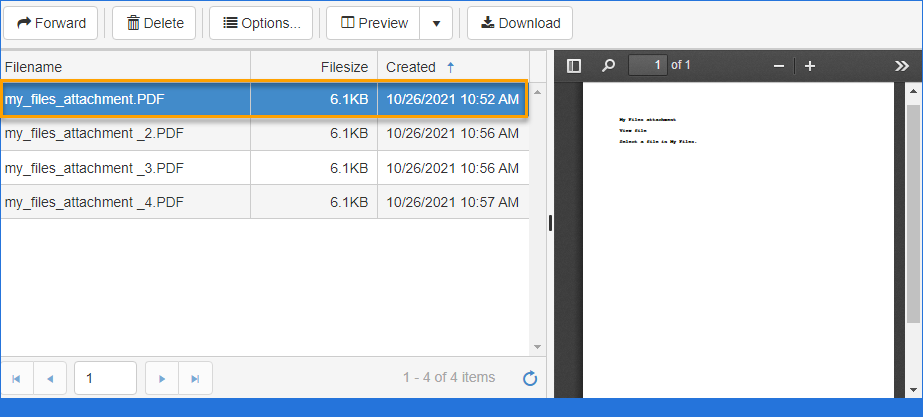This screenshot has width=923, height=417.
Task: Go to next page of list
Action: pos(162,378)
